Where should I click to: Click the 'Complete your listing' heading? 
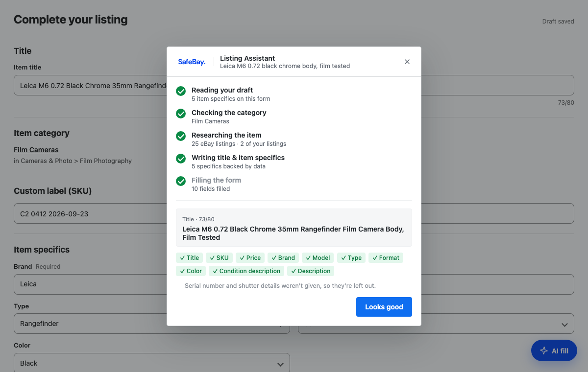tap(71, 20)
